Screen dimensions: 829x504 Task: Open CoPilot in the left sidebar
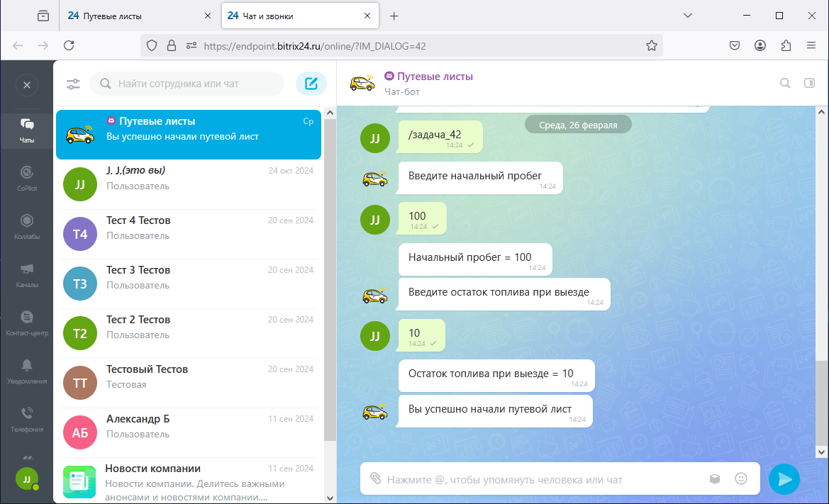(x=27, y=179)
